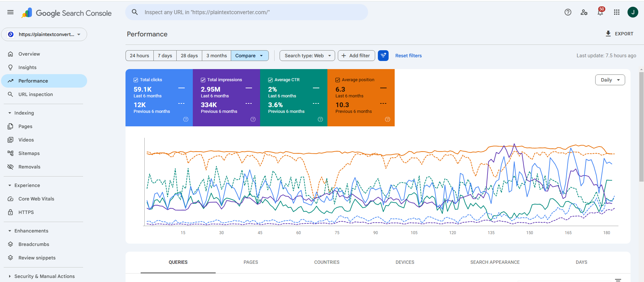Click the Insights lightbulb icon

[10, 67]
